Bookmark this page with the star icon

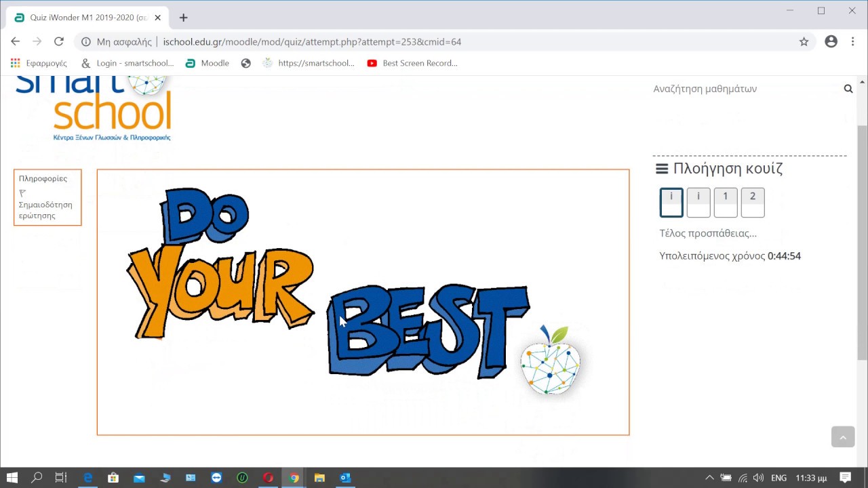(804, 42)
